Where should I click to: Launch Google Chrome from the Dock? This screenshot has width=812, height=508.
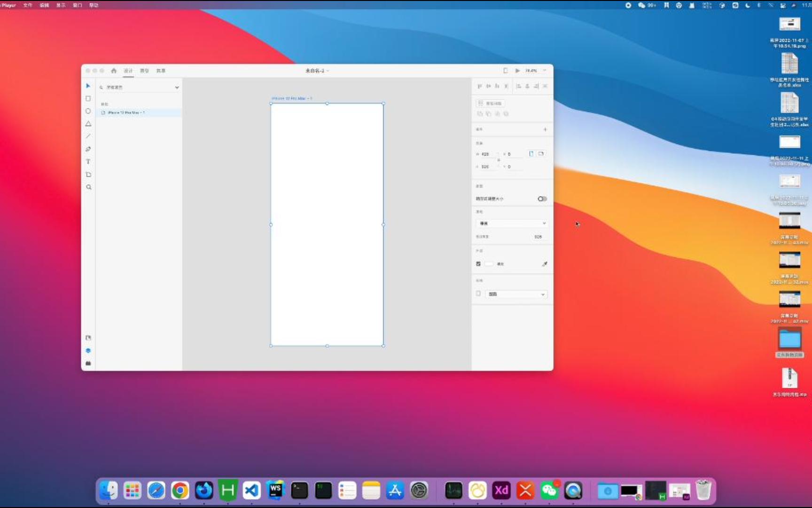pyautogui.click(x=180, y=491)
